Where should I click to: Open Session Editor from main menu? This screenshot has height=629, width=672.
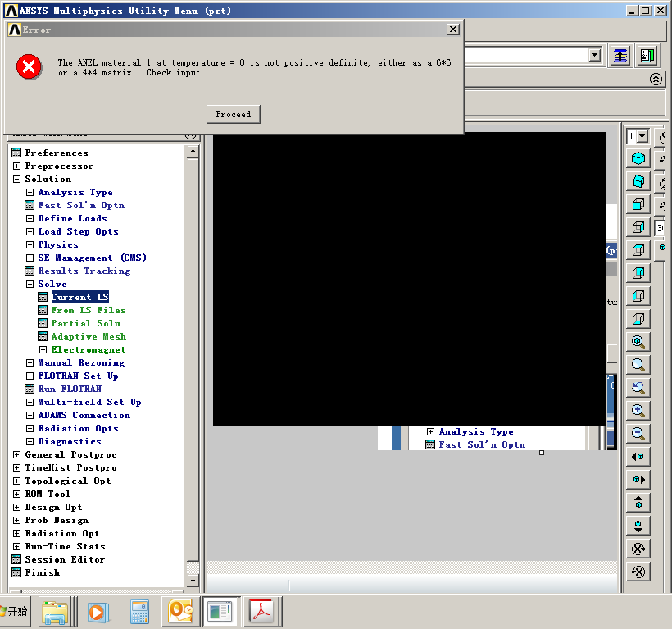pos(65,559)
